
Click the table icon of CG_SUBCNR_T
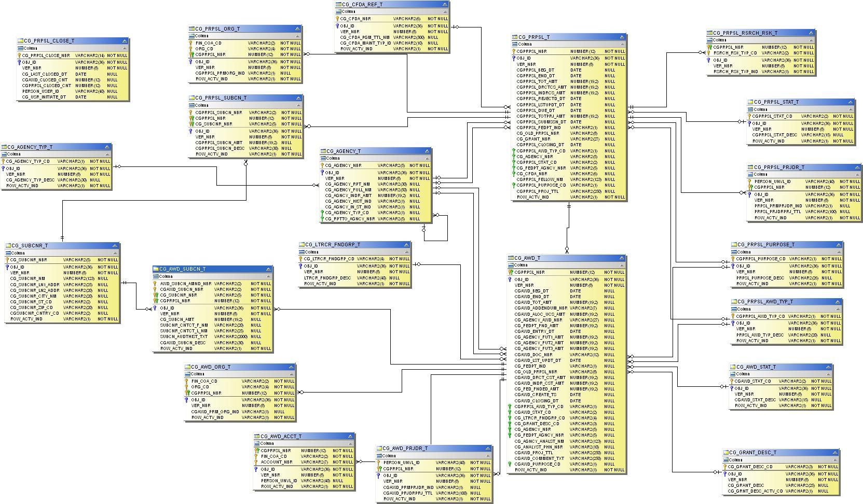pos(8,246)
